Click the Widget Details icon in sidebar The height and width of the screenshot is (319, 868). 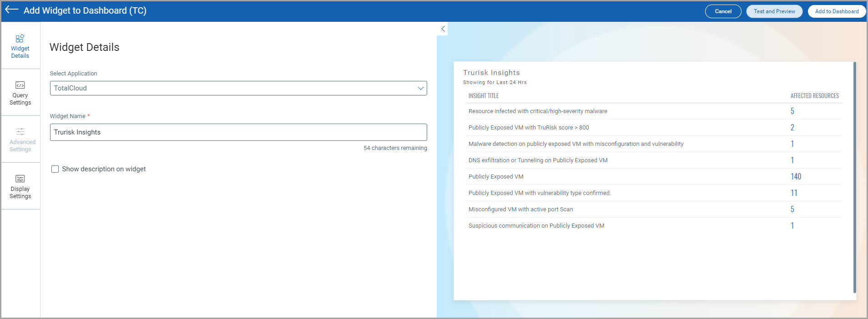(x=20, y=38)
